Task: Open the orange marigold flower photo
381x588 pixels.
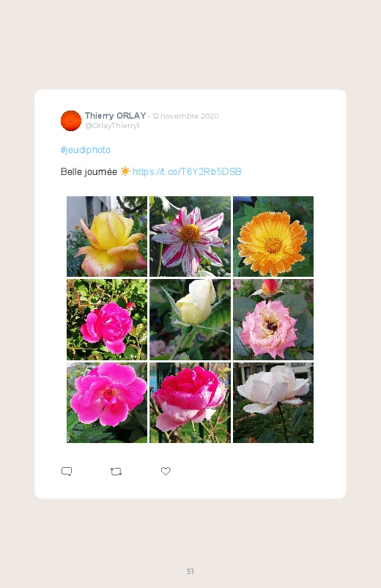Action: [x=273, y=237]
